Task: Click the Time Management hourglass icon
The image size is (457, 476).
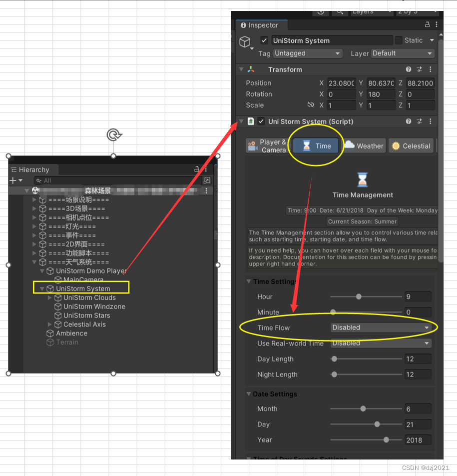Action: [363, 179]
